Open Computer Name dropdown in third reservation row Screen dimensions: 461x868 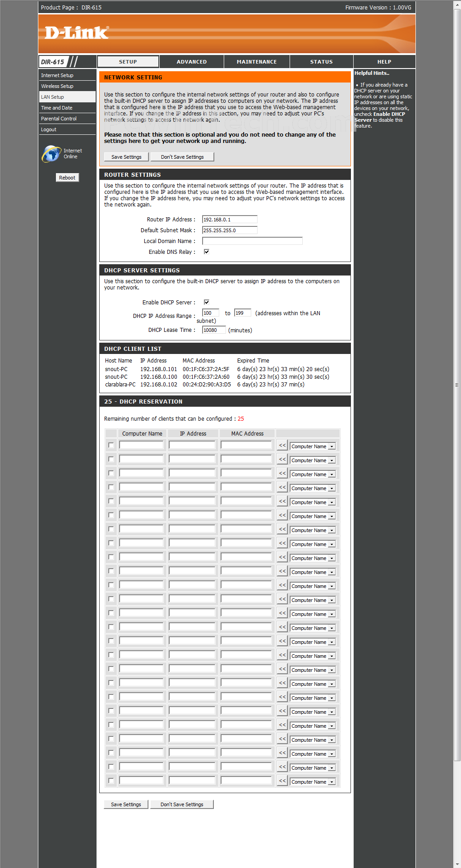tap(313, 474)
